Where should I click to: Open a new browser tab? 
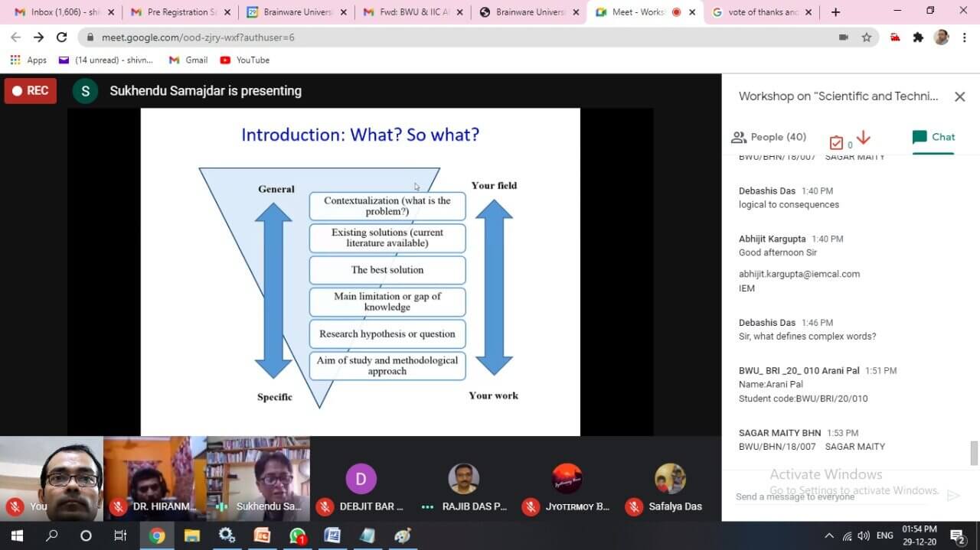(835, 12)
